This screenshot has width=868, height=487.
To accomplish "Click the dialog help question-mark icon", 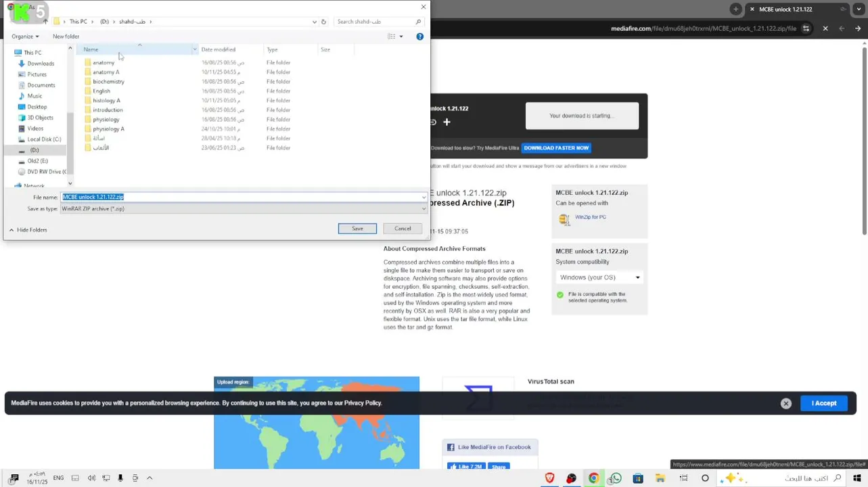I will [x=419, y=37].
